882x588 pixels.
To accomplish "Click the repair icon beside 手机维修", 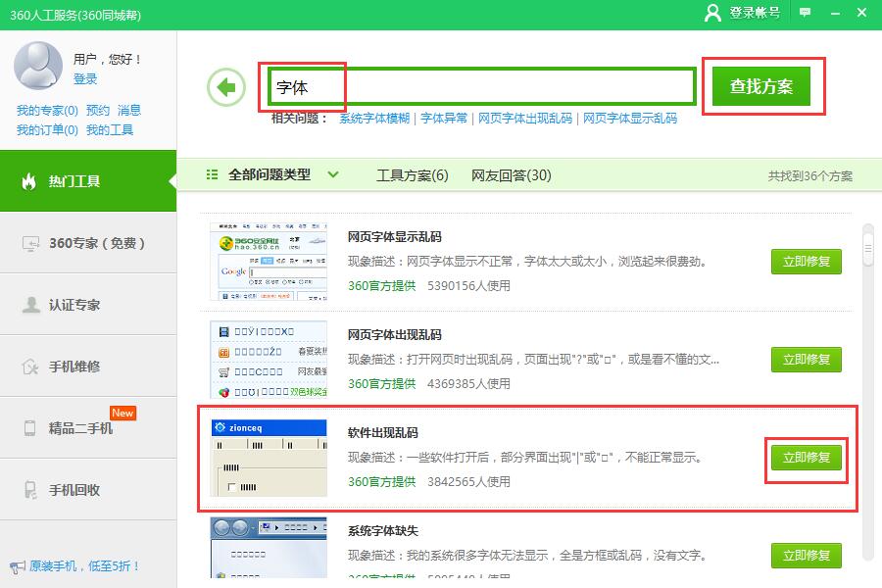I will 30,367.
